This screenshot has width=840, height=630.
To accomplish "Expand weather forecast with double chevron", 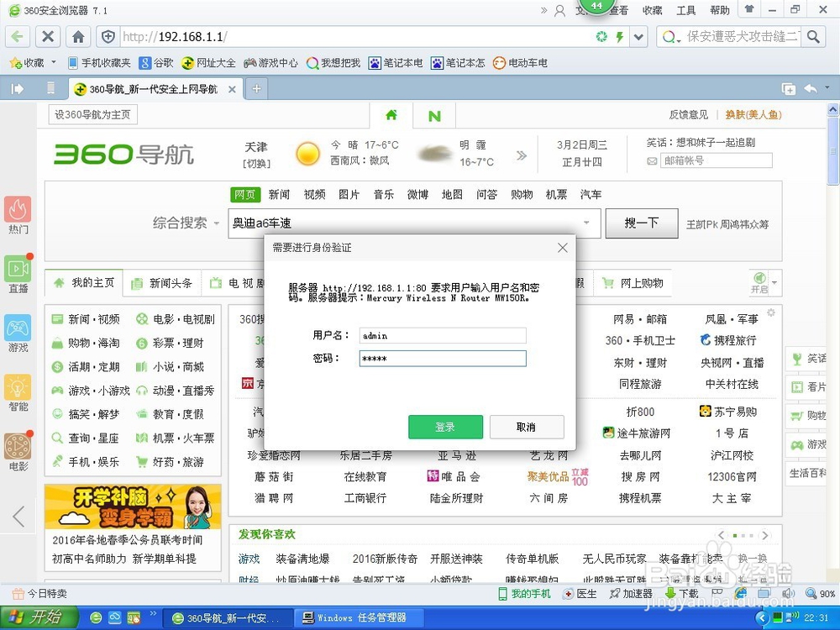I will [x=522, y=155].
